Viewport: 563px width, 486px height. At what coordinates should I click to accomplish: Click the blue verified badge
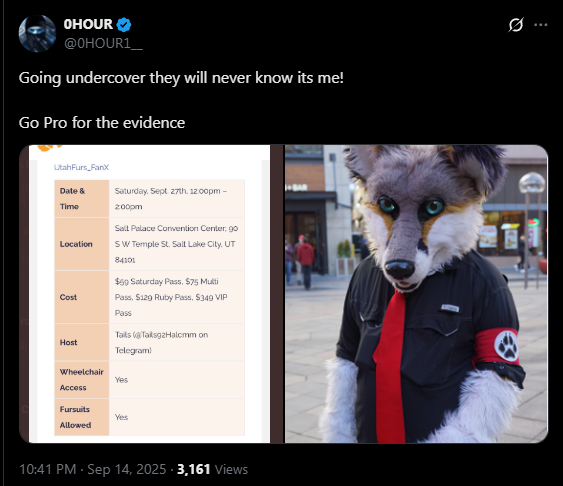tap(124, 24)
